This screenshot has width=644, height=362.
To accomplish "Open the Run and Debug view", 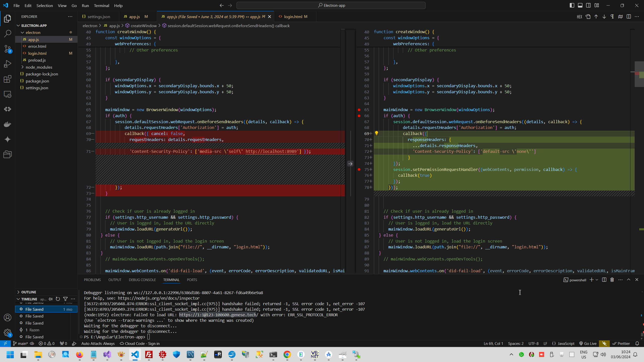I will (8, 64).
